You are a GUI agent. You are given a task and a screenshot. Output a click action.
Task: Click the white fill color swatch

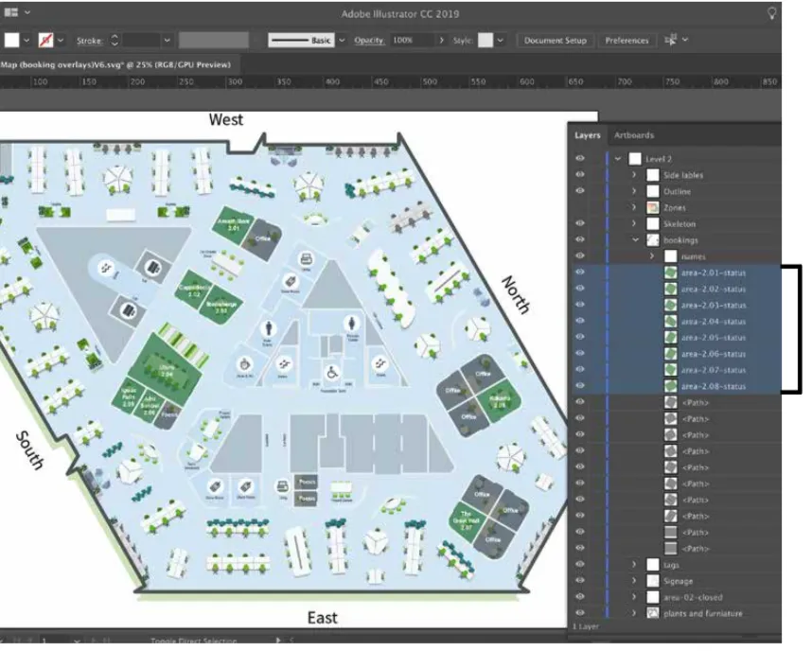(13, 41)
